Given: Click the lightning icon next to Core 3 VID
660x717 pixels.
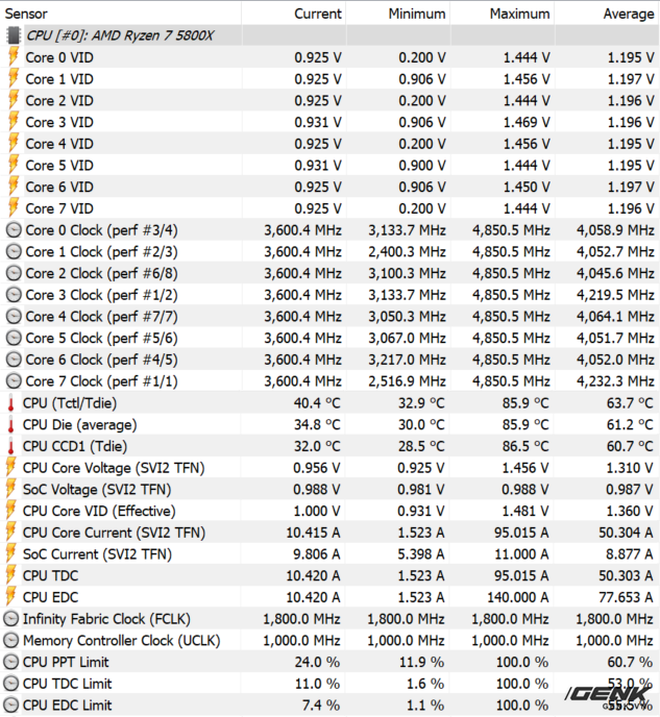Looking at the screenshot, I should click(14, 122).
